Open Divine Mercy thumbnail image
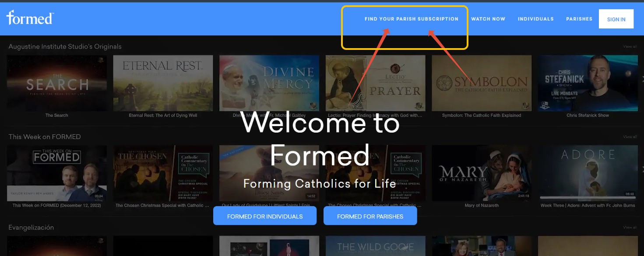 269,83
